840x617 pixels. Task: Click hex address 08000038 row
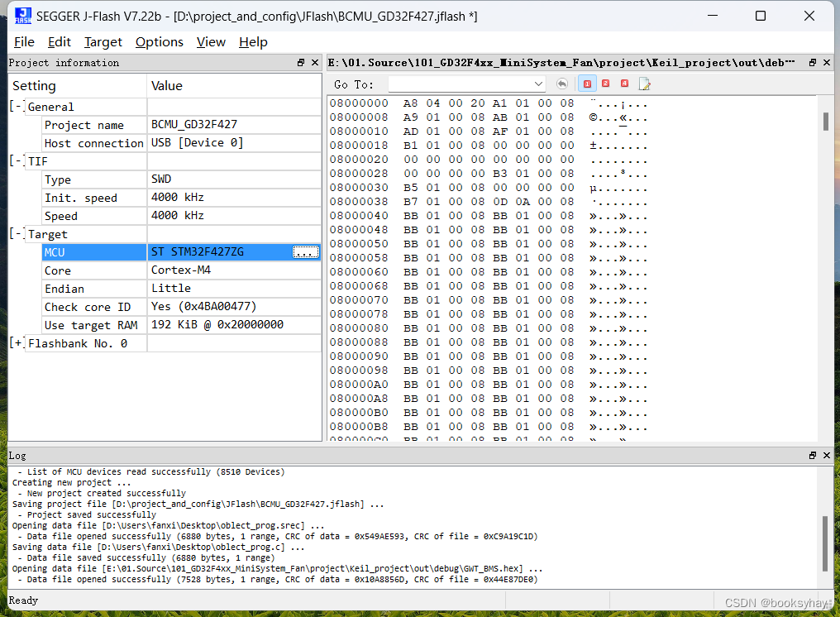click(488, 202)
